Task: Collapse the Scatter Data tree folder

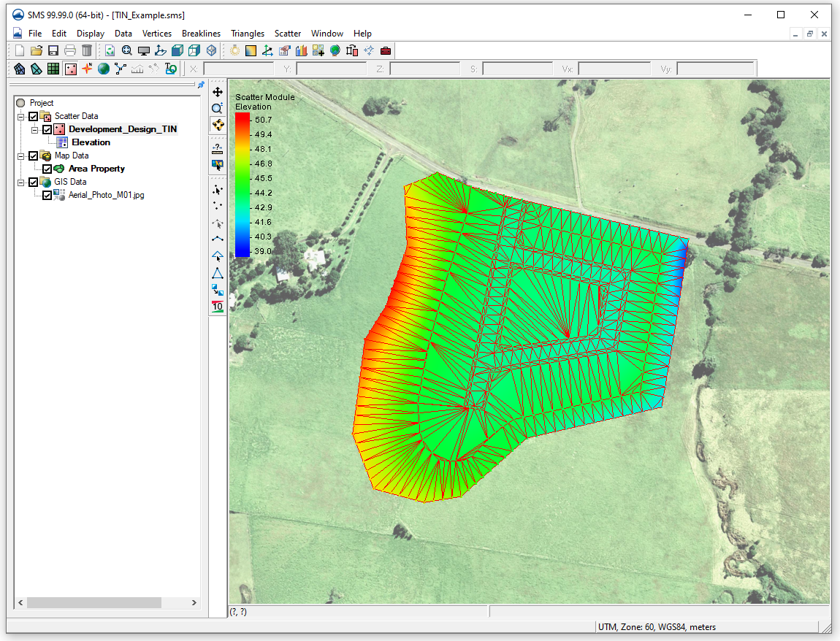Action: pos(21,116)
